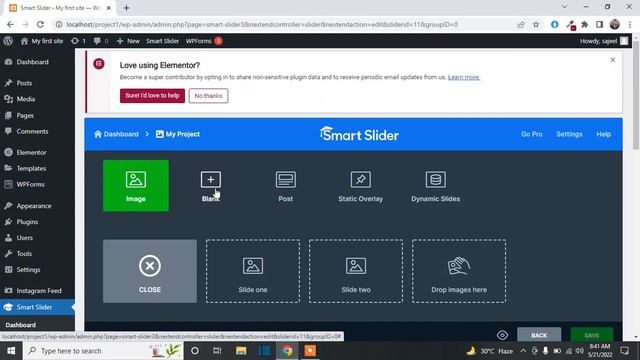This screenshot has height=360, width=640.
Task: Click the green SAVE button
Action: (x=591, y=335)
